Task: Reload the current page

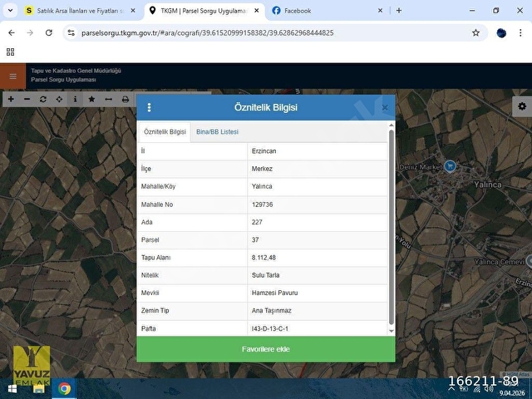Action: click(x=49, y=32)
